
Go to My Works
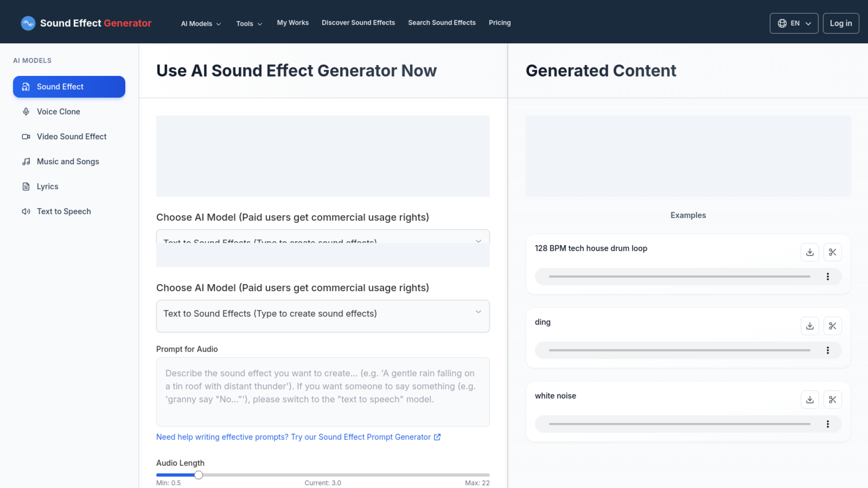pyautogui.click(x=292, y=23)
